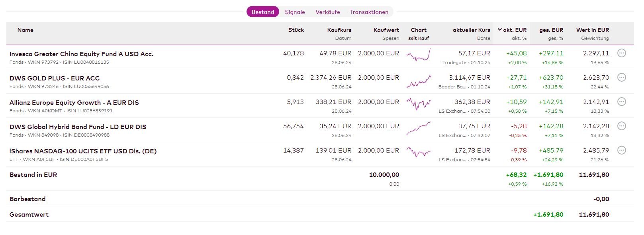
Task: Click the iShares NASDAQ-100 sparkline chart
Action: pyautogui.click(x=419, y=153)
